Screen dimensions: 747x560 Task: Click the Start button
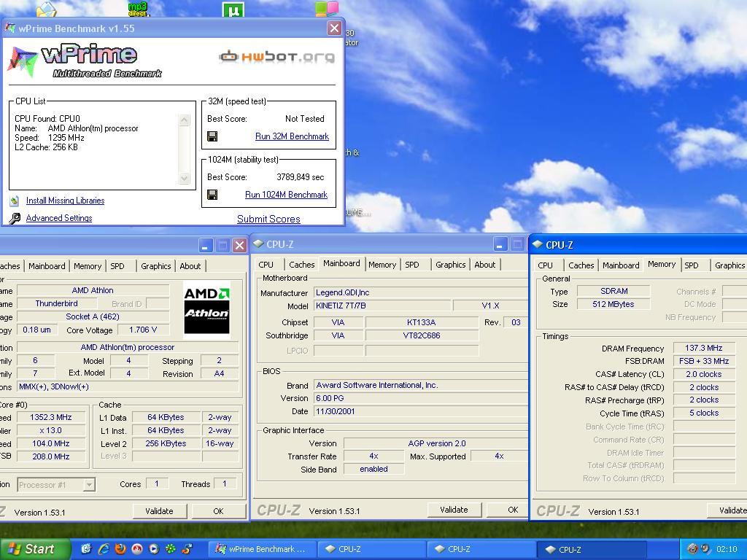tap(35, 549)
